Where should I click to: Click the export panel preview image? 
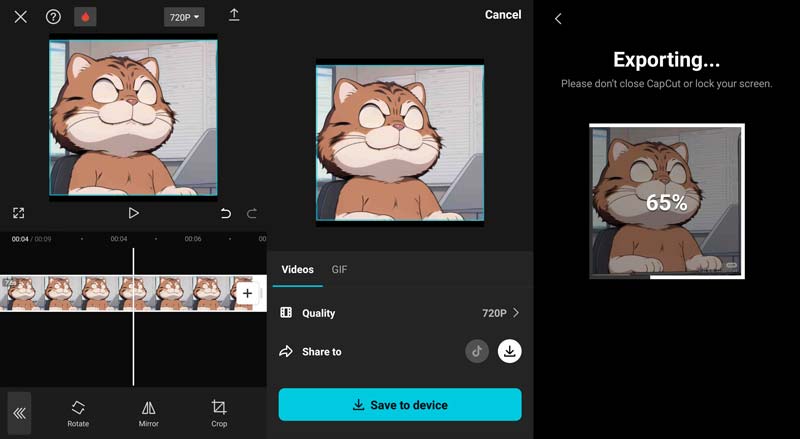pyautogui.click(x=400, y=142)
